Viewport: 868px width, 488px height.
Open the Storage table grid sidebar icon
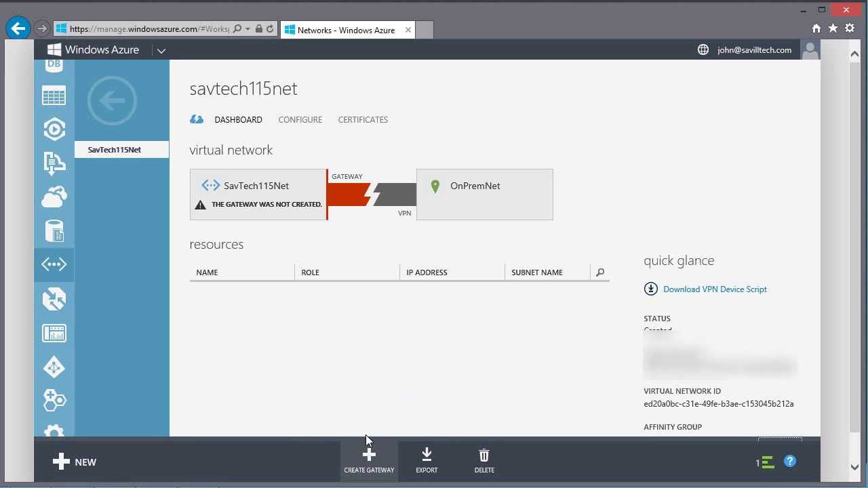click(x=54, y=96)
